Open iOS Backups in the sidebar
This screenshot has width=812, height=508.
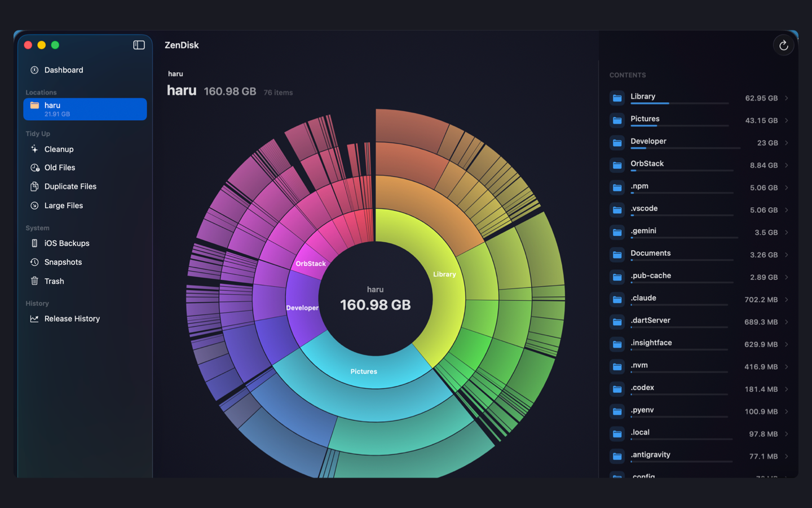pyautogui.click(x=85, y=243)
